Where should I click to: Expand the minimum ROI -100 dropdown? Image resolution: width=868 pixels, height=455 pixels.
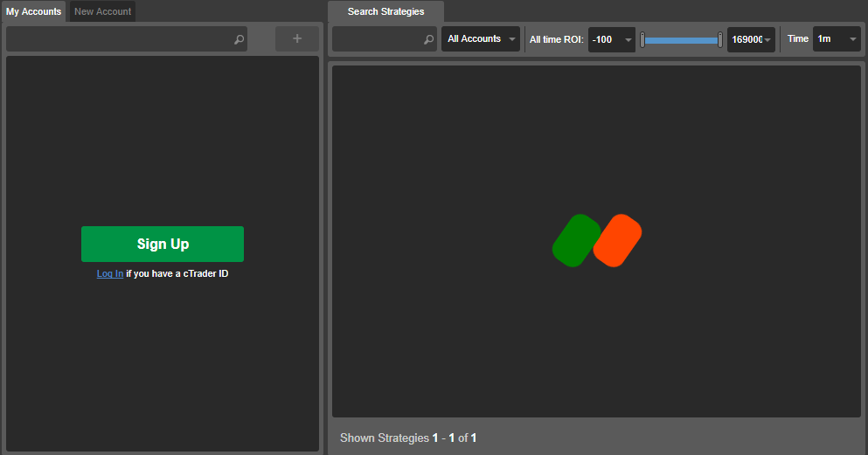pyautogui.click(x=612, y=39)
